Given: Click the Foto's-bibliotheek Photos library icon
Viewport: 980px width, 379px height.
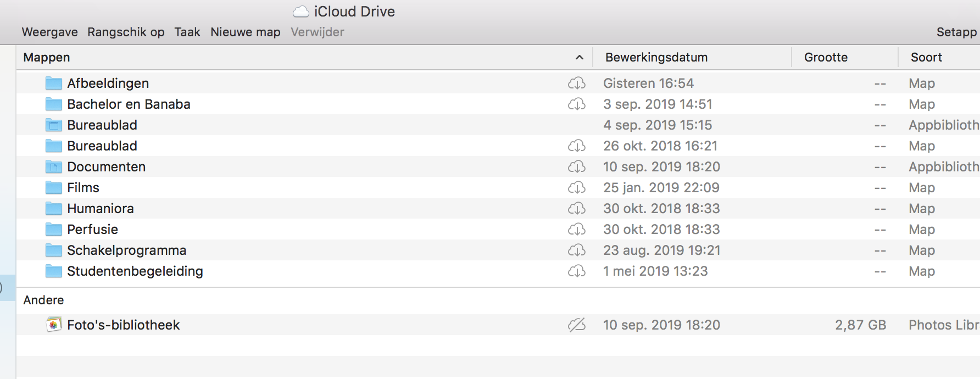Looking at the screenshot, I should [x=53, y=325].
